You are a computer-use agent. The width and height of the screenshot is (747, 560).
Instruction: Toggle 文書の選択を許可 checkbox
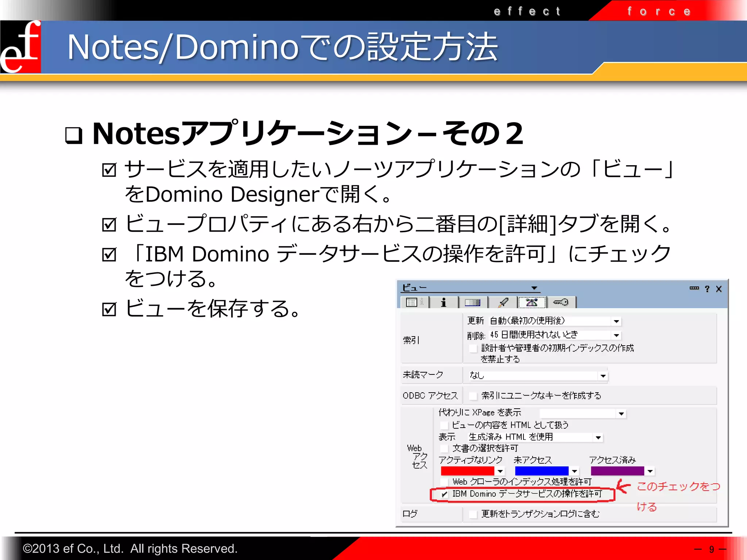pos(444,448)
